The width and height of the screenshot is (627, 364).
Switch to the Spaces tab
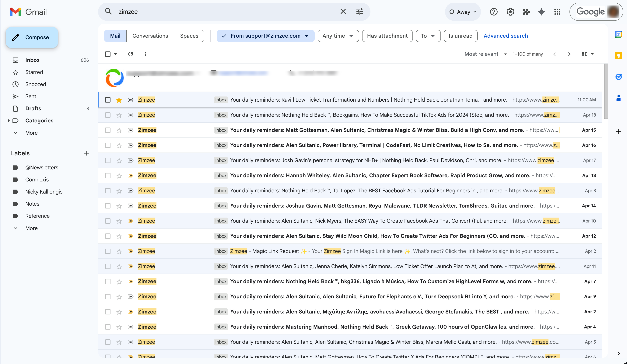pos(189,36)
